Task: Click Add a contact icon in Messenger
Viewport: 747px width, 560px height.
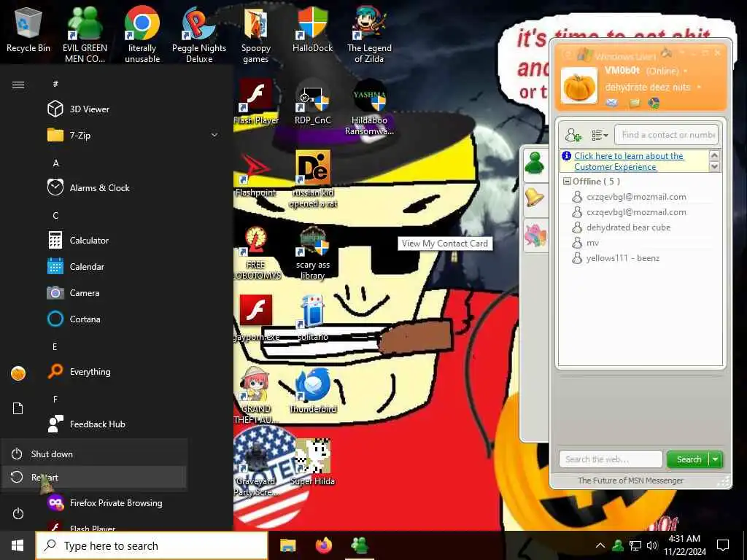Action: point(573,135)
